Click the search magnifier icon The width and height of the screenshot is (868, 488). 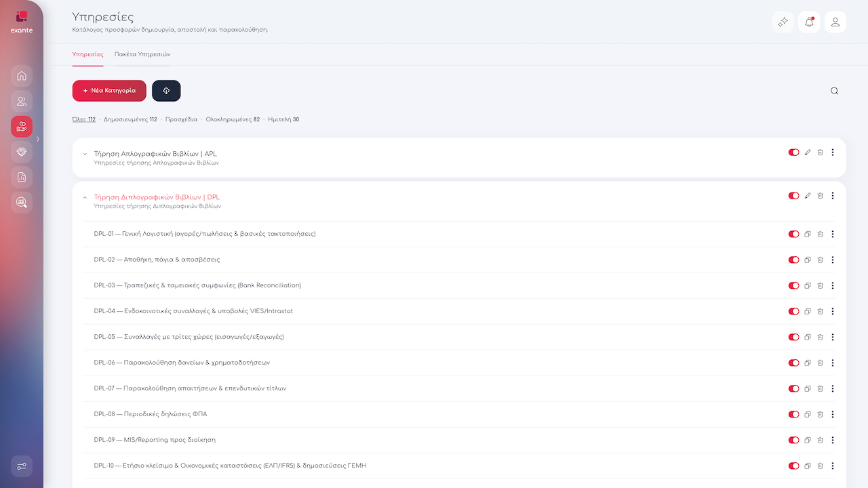click(x=834, y=91)
